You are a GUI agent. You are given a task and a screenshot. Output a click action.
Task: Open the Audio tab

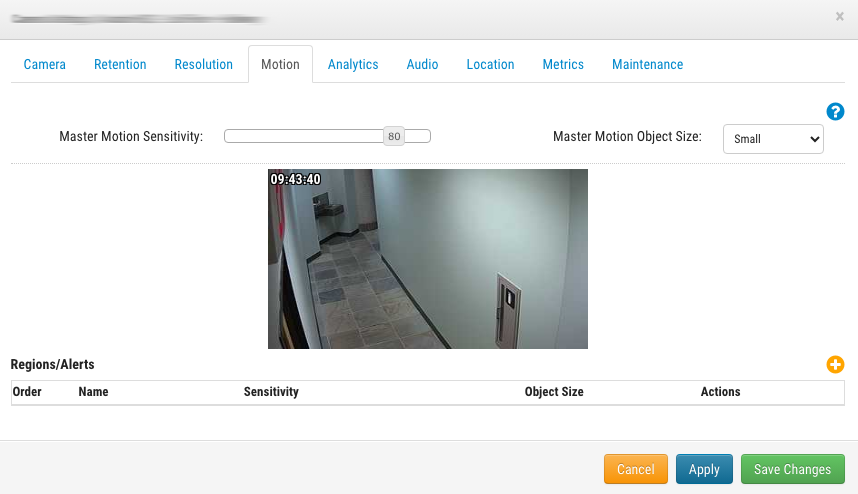coord(422,64)
